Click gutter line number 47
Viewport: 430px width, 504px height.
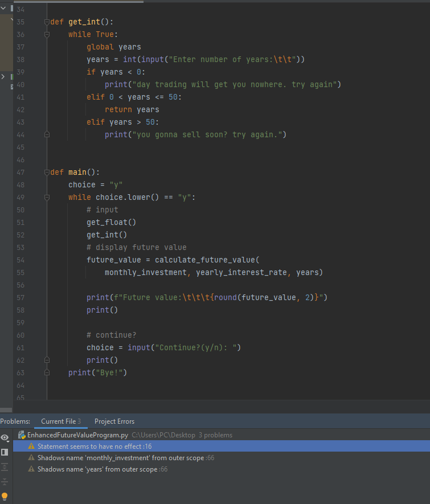21,173
